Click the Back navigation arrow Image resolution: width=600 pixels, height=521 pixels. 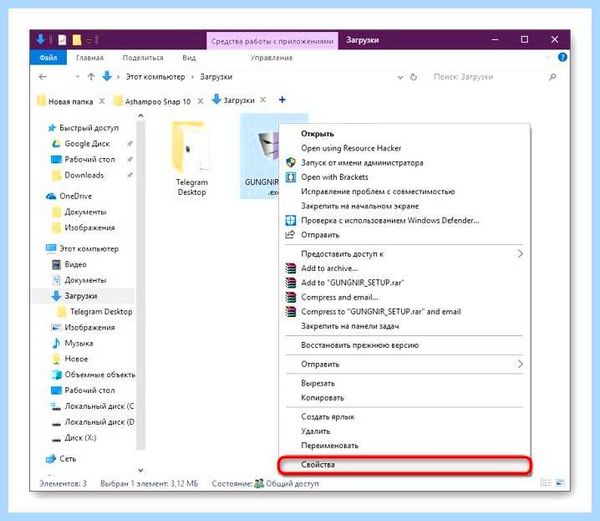click(42, 77)
